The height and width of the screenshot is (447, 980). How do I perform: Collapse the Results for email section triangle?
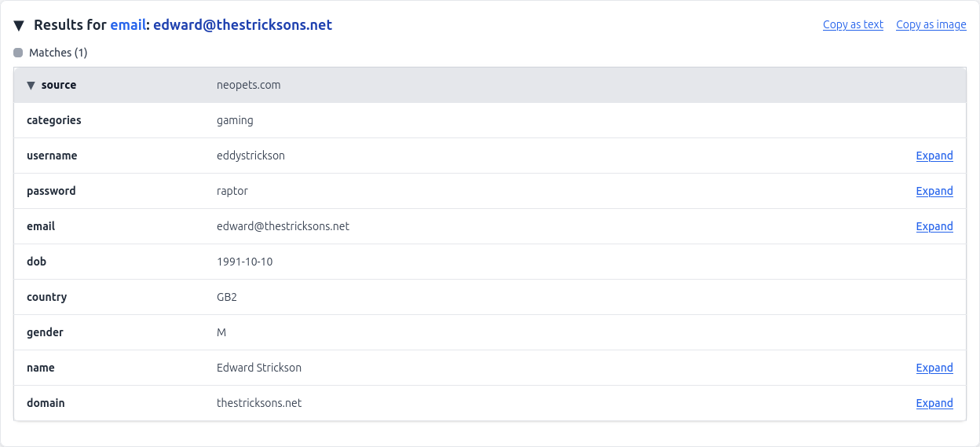coord(19,25)
